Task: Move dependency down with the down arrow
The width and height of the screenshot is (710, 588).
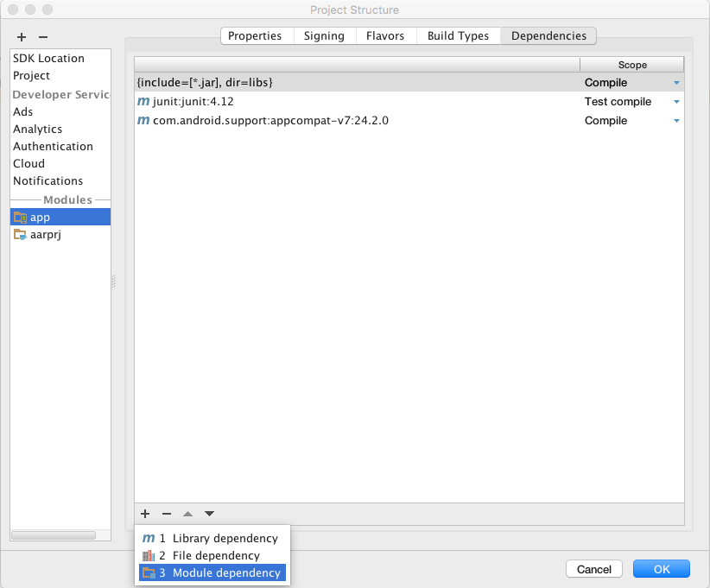Action: tap(209, 514)
